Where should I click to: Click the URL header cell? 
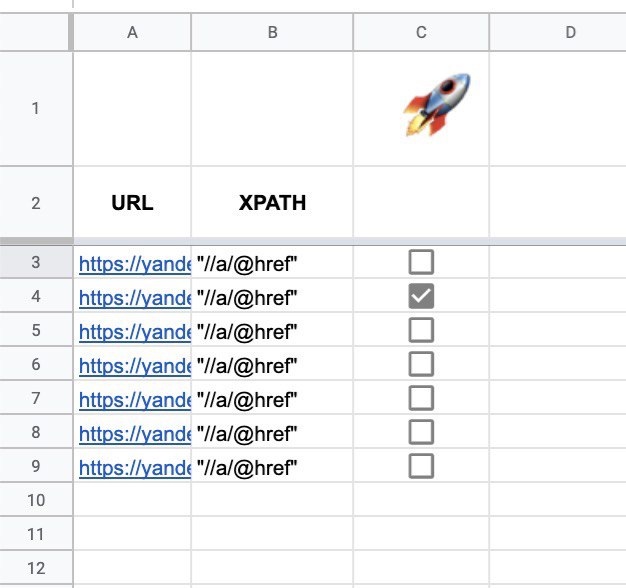[x=133, y=202]
